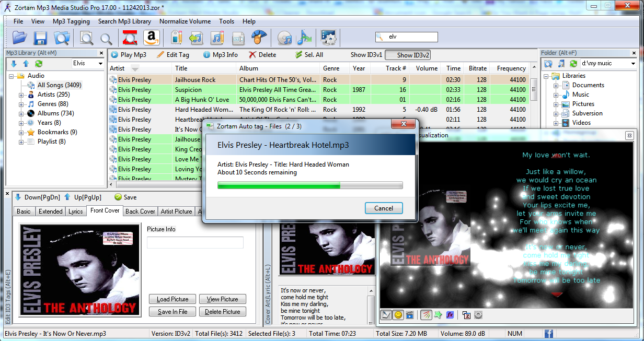The image size is (644, 341).
Task: Expand the Artists (295) tree node
Action: coord(21,95)
